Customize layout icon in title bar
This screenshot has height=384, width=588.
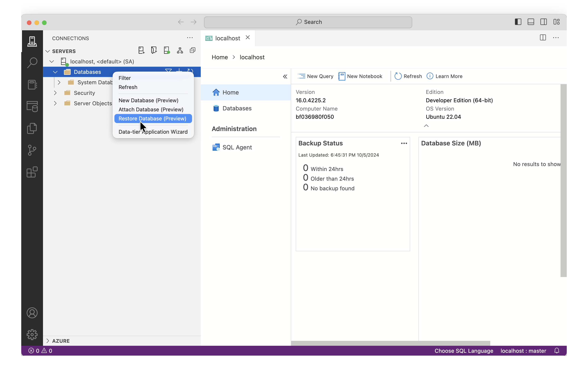click(556, 22)
